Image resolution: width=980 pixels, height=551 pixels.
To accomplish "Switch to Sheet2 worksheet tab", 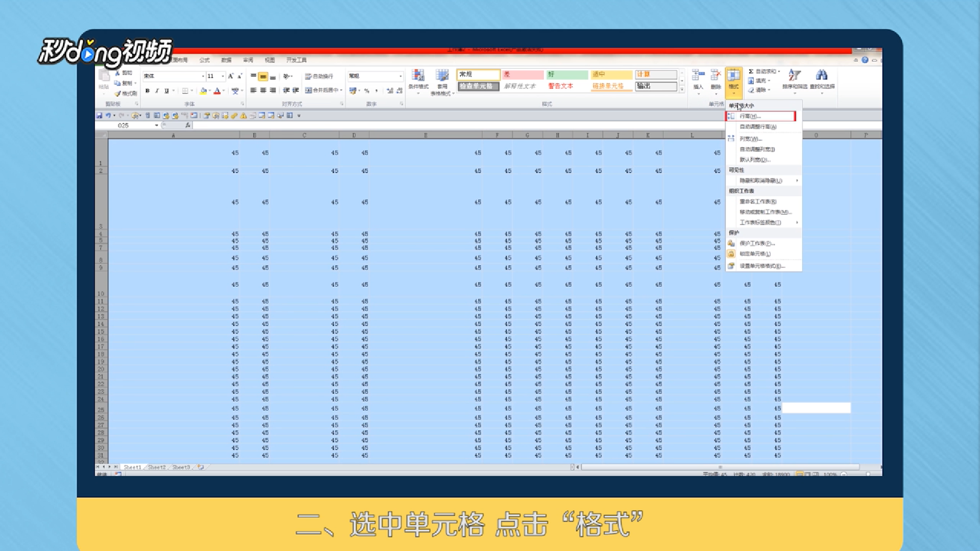I will point(157,467).
